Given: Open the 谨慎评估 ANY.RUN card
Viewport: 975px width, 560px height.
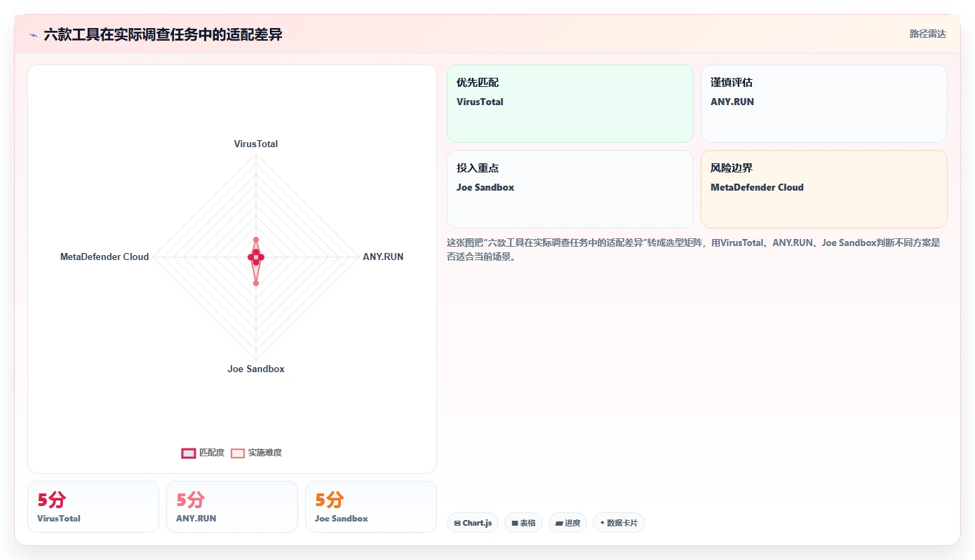Looking at the screenshot, I should pyautogui.click(x=824, y=104).
